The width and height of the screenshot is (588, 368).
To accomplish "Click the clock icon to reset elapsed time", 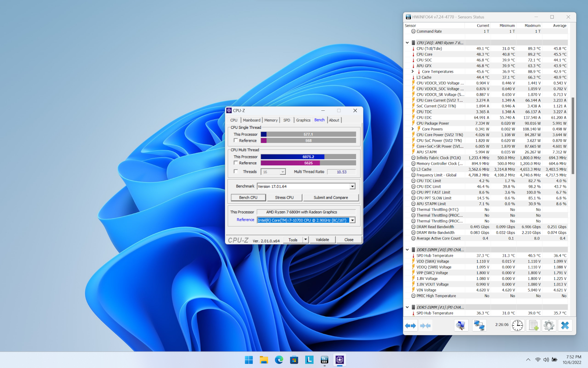I will (x=517, y=326).
